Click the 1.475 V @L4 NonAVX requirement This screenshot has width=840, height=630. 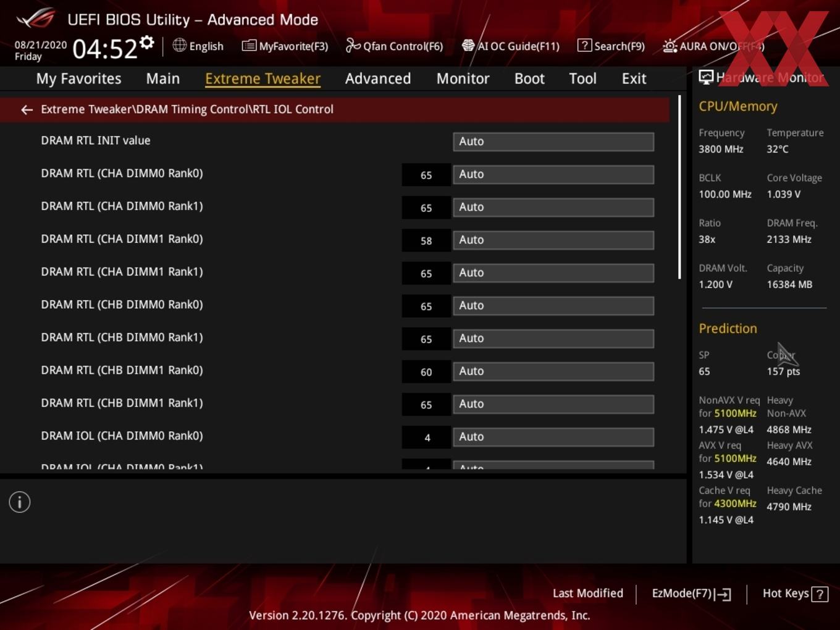[x=726, y=429]
